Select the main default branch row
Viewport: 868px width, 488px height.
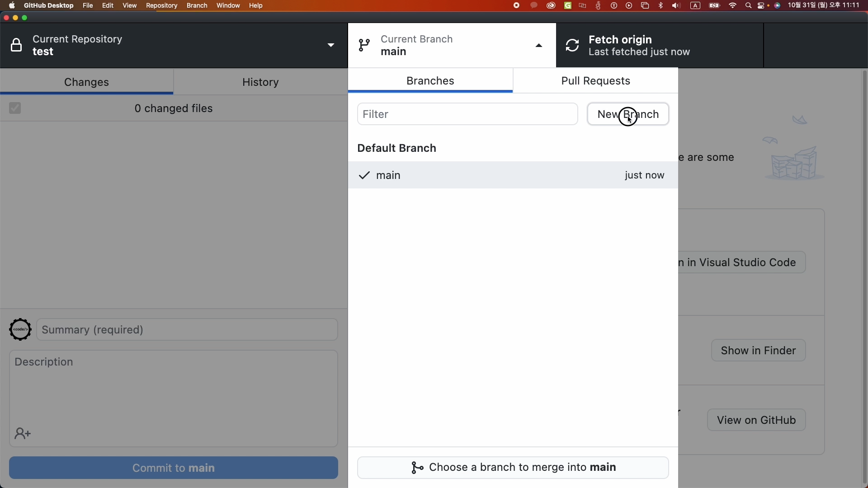click(513, 175)
